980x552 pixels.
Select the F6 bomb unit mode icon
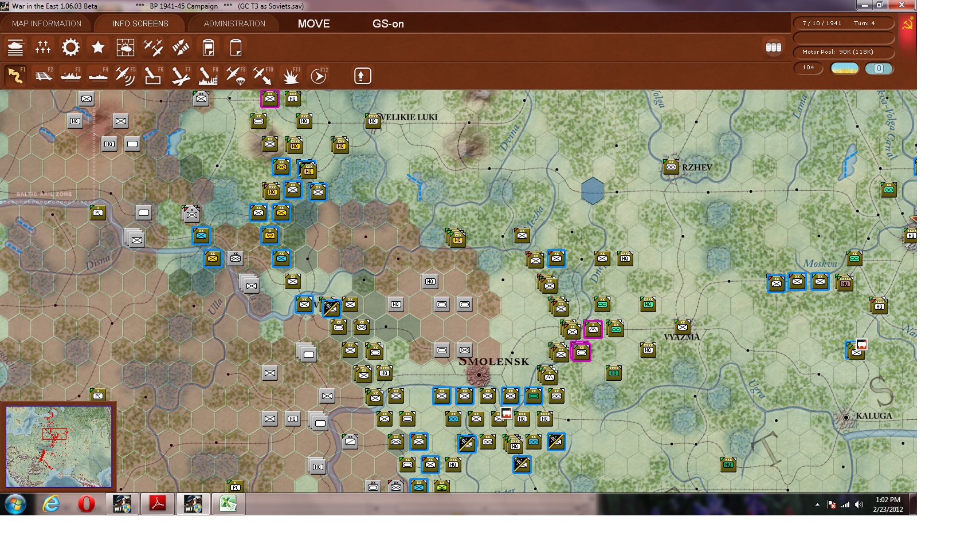pos(153,76)
